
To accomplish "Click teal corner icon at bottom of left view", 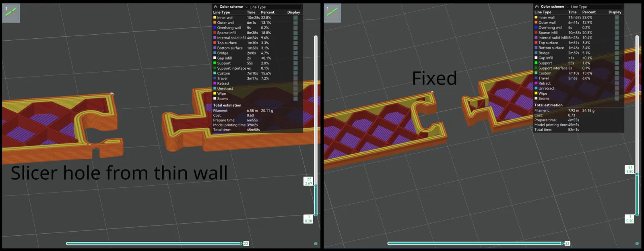I will (x=316, y=243).
